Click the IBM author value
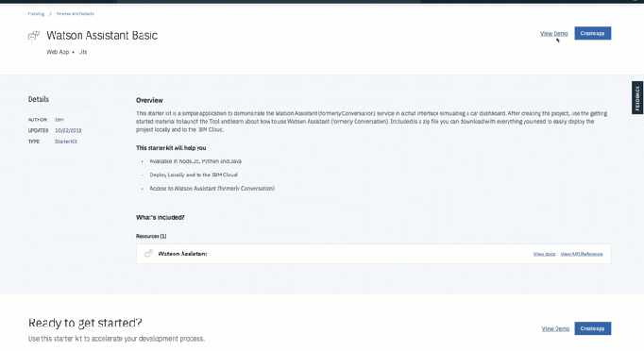644x351 pixels. [x=59, y=120]
